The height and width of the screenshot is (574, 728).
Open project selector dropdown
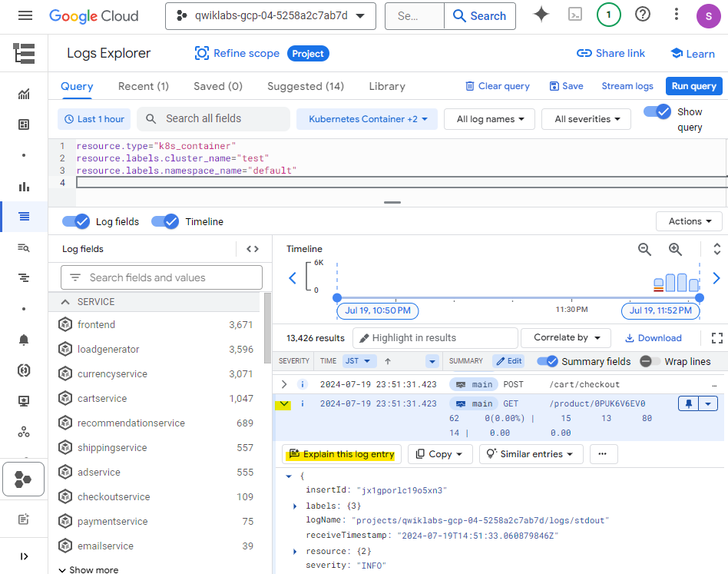point(270,16)
